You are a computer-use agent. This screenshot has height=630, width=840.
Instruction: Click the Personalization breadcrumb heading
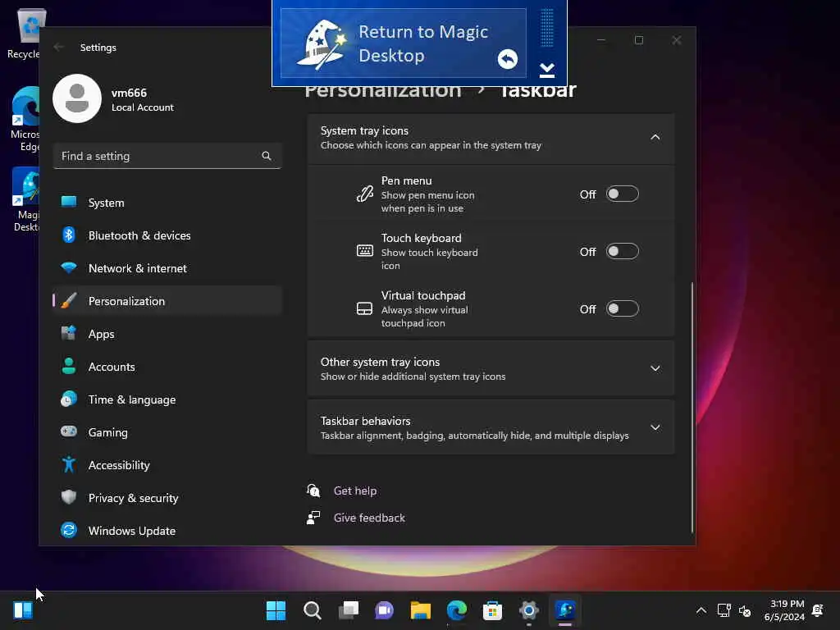(382, 90)
